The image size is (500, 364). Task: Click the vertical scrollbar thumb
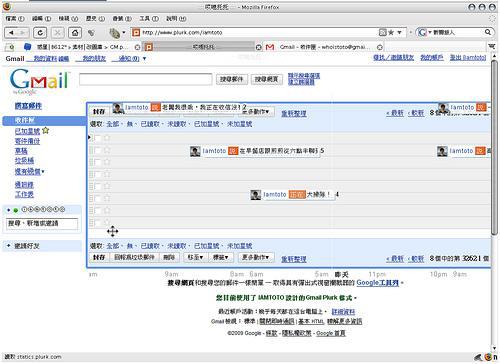[x=494, y=147]
